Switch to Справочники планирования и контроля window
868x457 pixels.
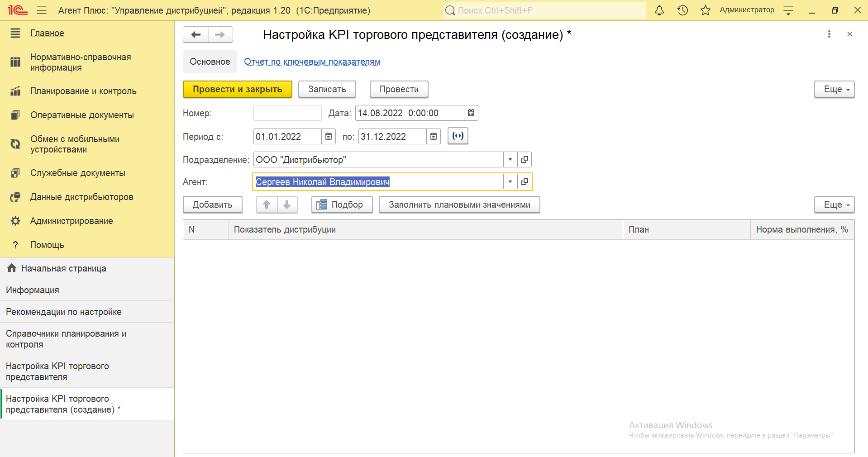[x=87, y=339]
